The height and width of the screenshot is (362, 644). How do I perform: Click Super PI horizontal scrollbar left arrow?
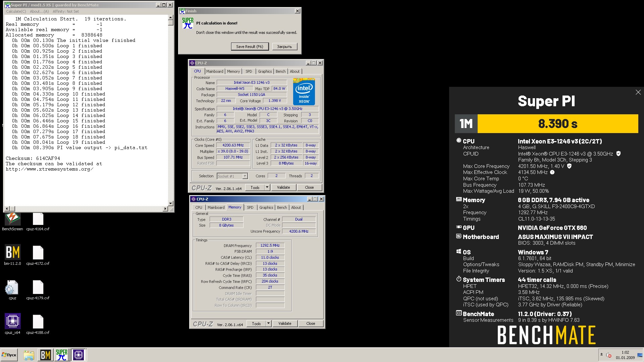(x=7, y=209)
